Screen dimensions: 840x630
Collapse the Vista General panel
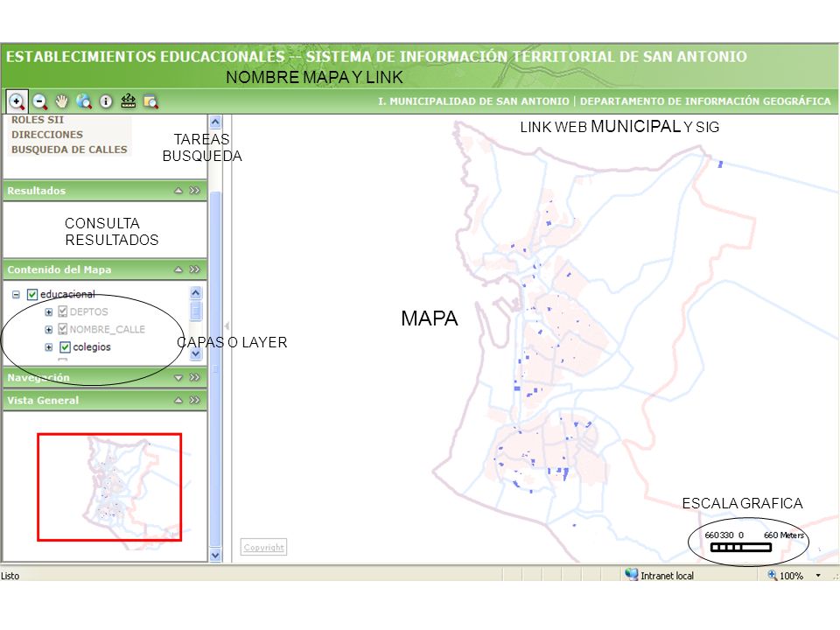click(178, 400)
